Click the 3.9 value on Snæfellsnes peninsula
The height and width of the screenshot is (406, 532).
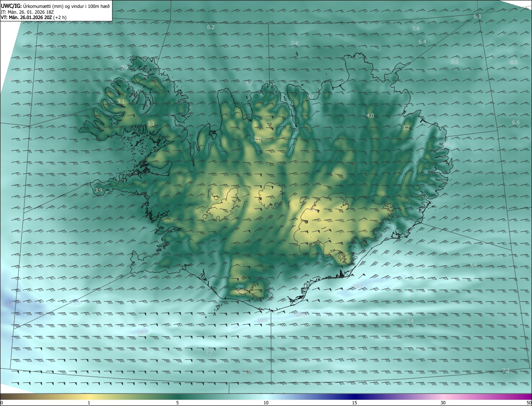99,190
